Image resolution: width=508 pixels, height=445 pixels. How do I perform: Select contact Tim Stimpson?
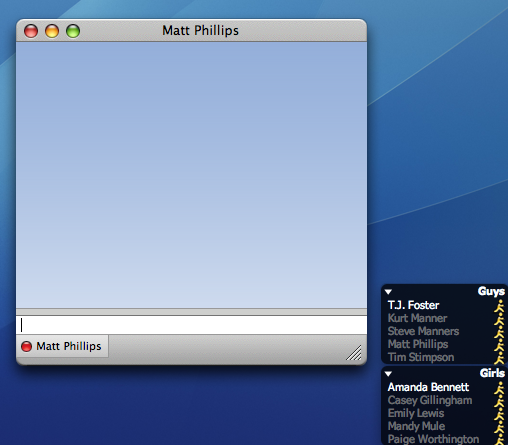click(x=421, y=357)
